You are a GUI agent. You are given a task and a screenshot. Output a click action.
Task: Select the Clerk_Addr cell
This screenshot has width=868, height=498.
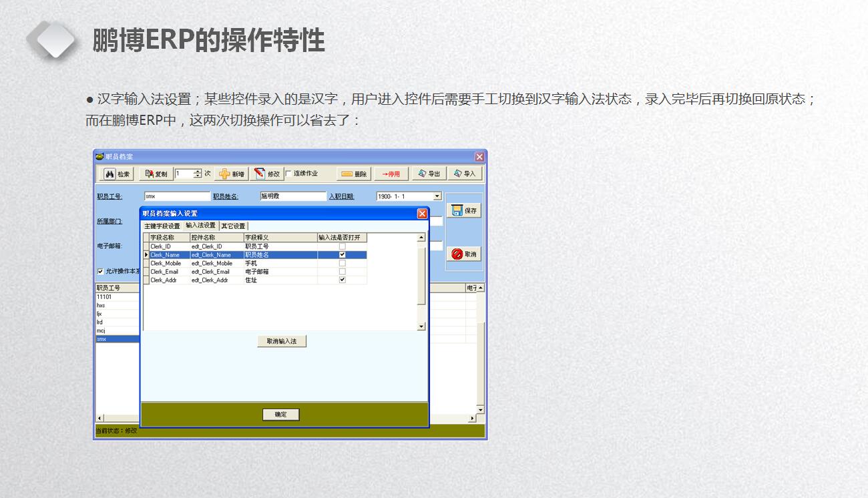(169, 280)
